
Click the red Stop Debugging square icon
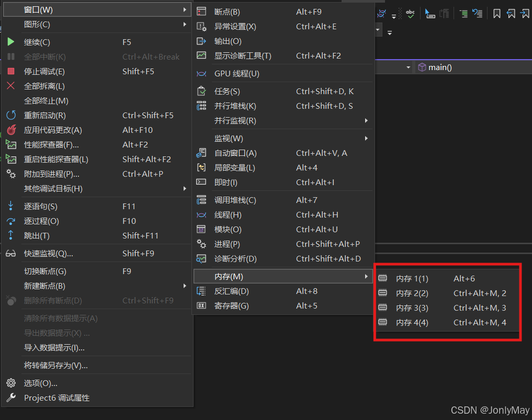[x=11, y=71]
